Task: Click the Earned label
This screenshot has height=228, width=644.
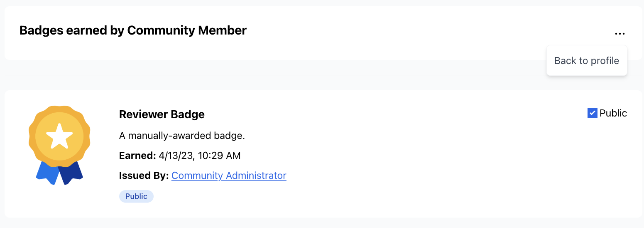Action: (137, 156)
